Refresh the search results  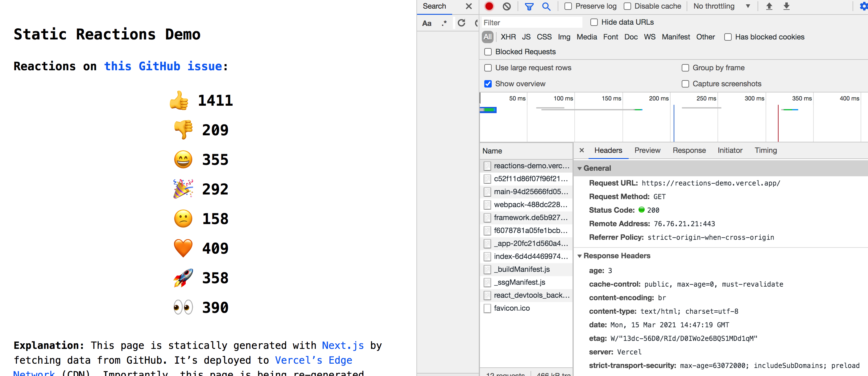pyautogui.click(x=461, y=23)
